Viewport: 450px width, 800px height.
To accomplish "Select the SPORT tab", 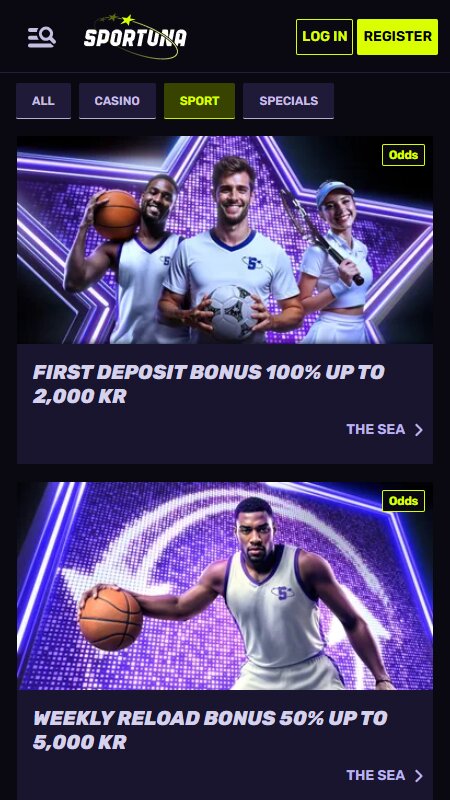I will 199,101.
